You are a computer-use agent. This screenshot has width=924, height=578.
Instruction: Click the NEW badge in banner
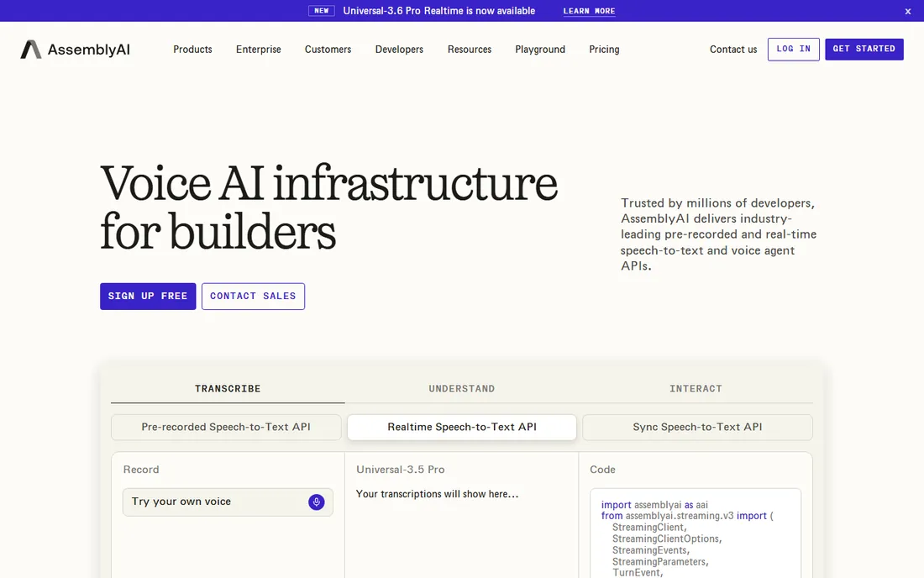pos(322,11)
